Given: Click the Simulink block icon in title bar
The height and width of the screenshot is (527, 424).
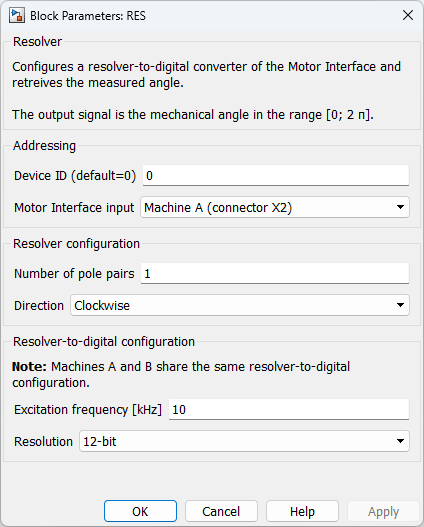Looking at the screenshot, I should tap(17, 15).
